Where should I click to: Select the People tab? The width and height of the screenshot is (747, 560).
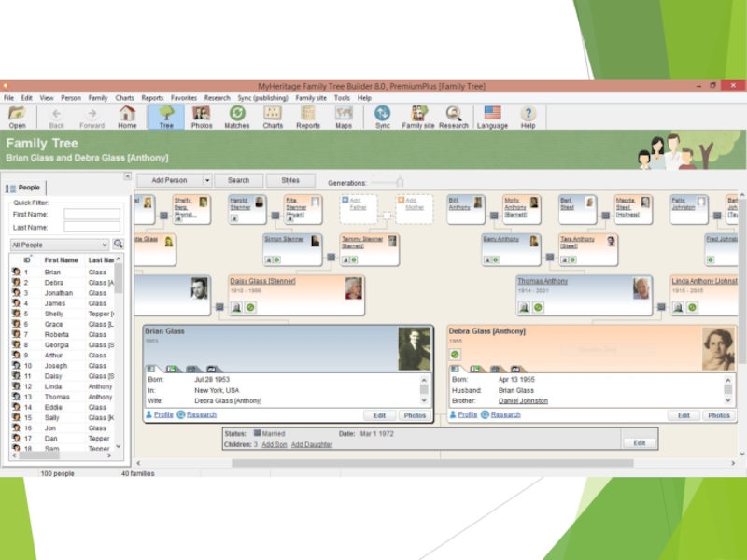click(25, 188)
